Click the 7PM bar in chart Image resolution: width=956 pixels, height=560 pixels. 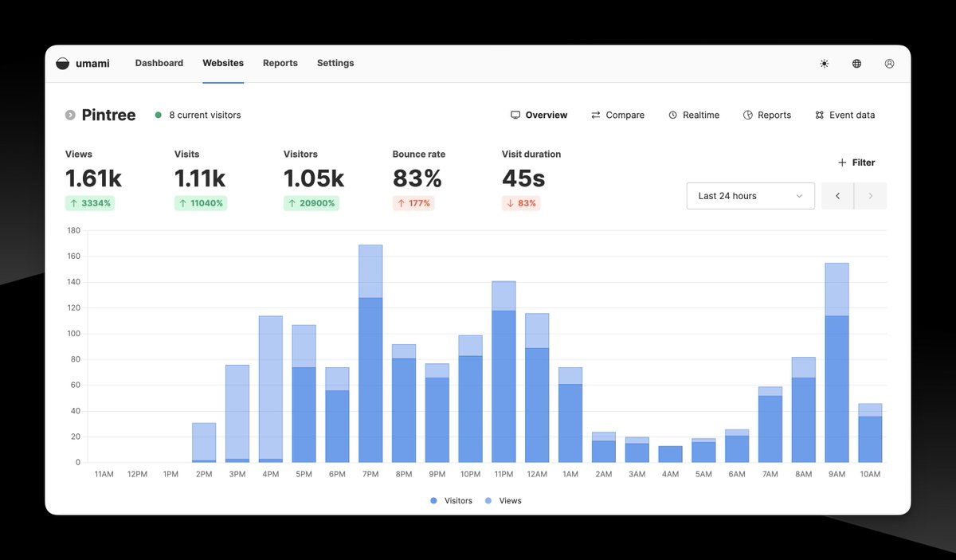tap(370, 354)
